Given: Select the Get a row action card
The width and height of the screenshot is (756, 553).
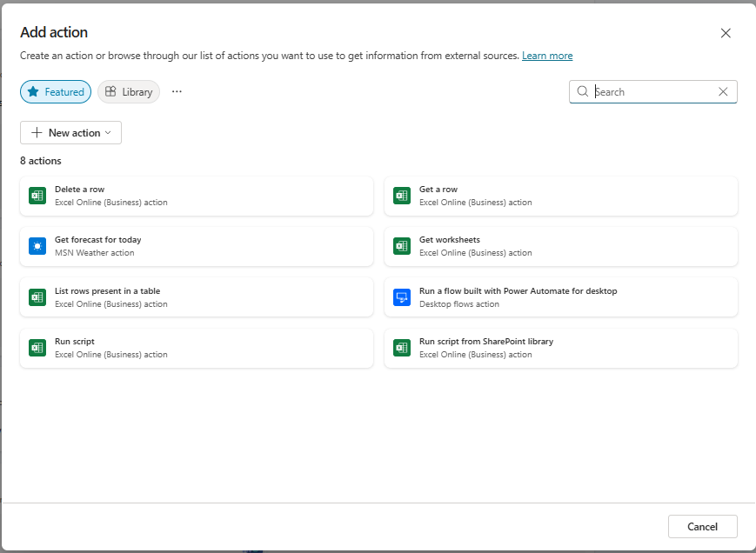Looking at the screenshot, I should coord(561,196).
